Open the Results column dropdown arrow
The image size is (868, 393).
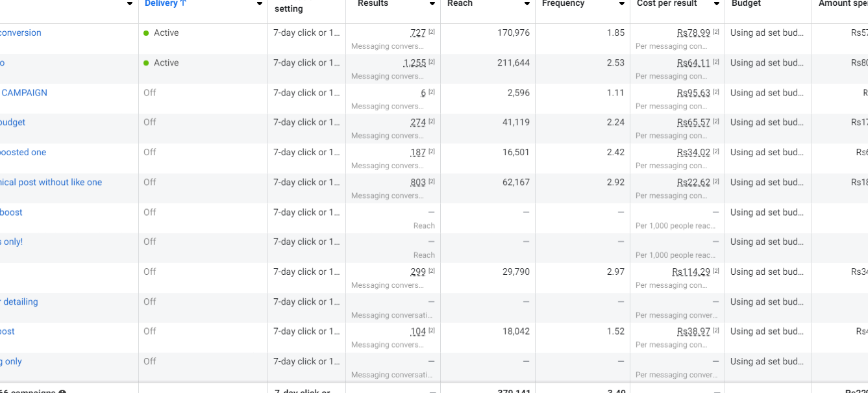point(432,4)
